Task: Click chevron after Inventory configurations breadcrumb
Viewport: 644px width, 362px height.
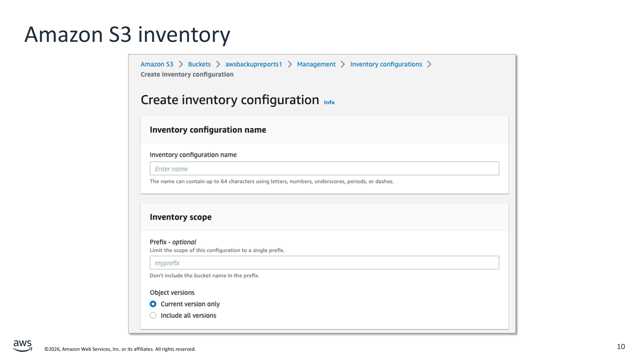Action: (x=429, y=64)
